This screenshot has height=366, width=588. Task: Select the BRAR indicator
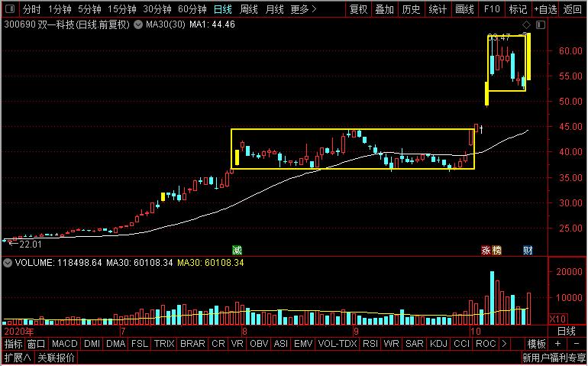[x=192, y=344]
